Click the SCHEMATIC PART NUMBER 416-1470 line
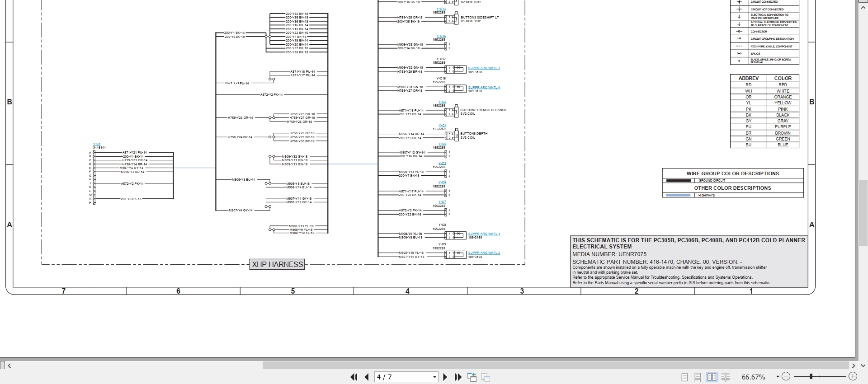868x384 pixels. pos(657,262)
